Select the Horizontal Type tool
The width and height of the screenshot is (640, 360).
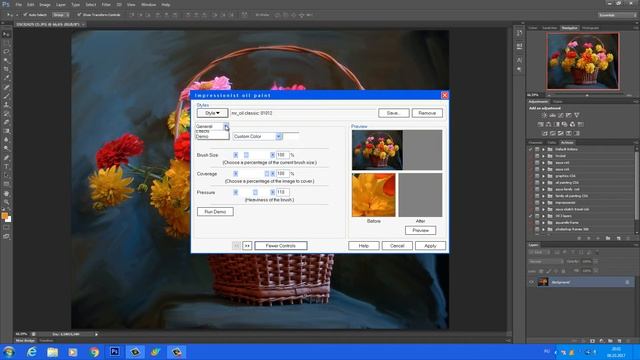tap(6, 167)
